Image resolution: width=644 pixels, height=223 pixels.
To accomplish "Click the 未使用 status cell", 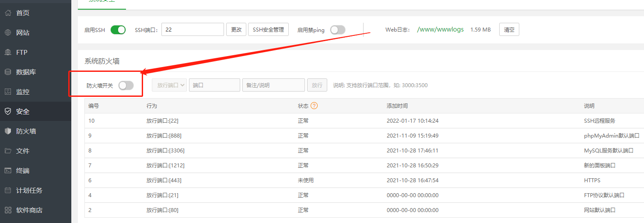I will (x=306, y=180).
